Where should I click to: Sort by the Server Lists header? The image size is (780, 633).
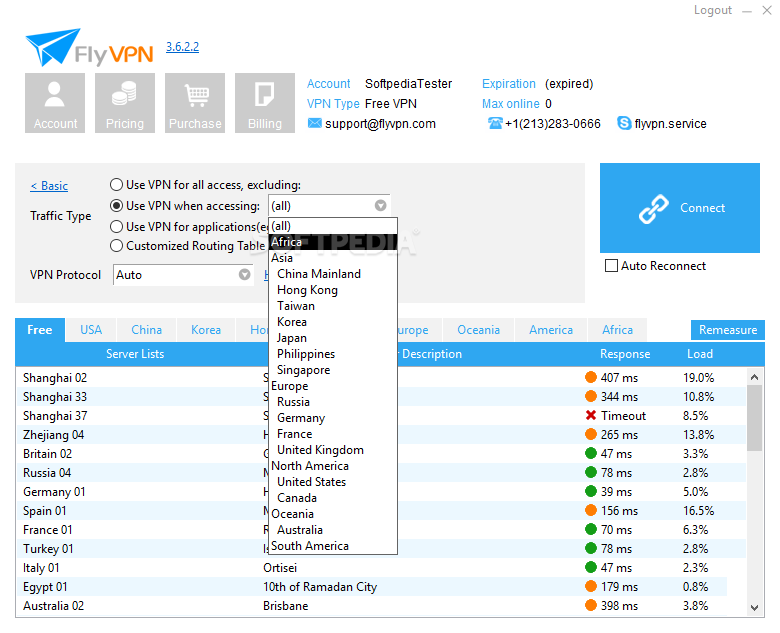click(135, 354)
